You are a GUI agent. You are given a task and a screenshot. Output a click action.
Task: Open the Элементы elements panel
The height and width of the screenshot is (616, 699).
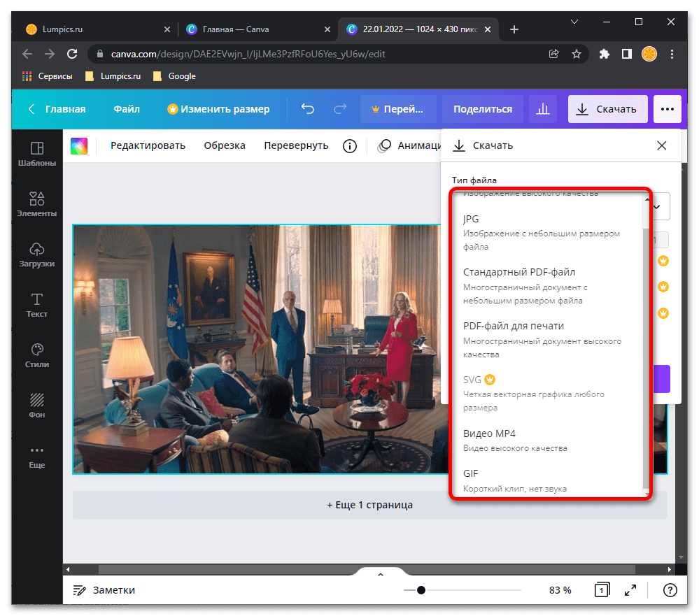37,204
